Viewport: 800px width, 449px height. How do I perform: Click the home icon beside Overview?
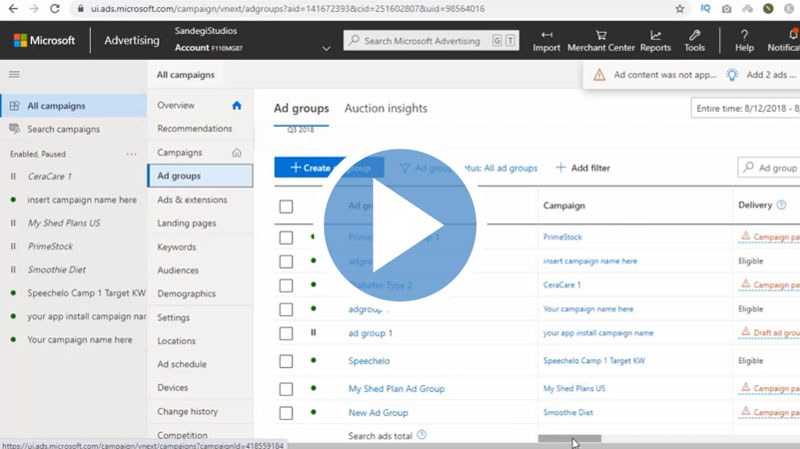pyautogui.click(x=236, y=105)
